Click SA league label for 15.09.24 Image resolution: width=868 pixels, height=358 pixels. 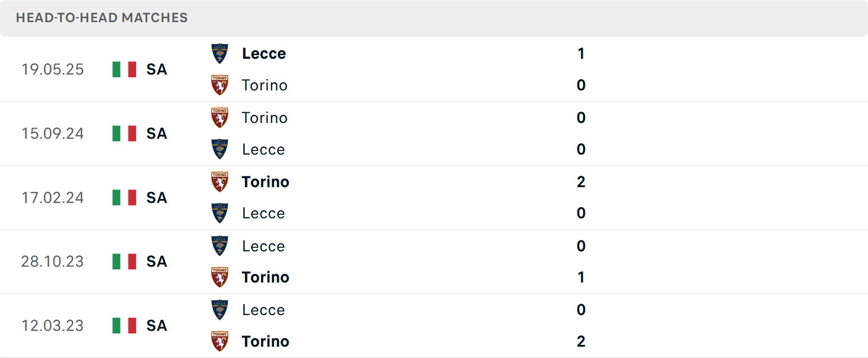point(157,134)
